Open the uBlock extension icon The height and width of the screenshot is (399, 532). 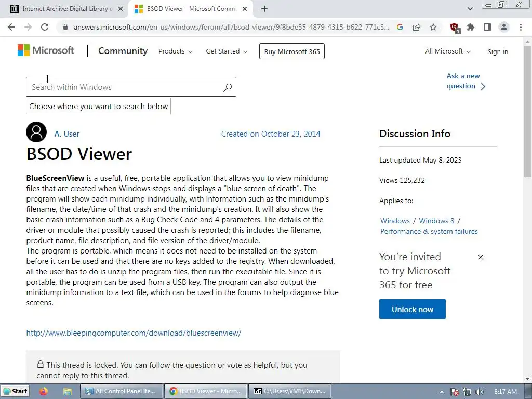[455, 28]
